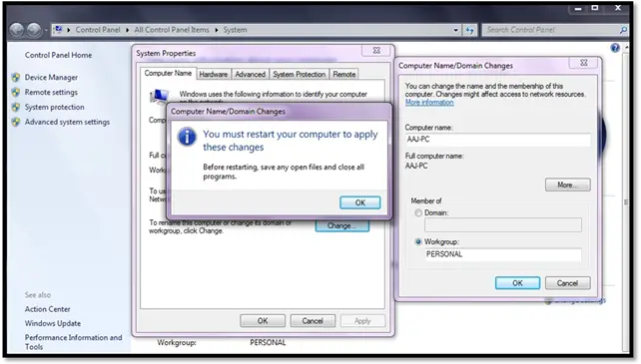
Task: Expand the recent pages dropdown beside navigation arrows
Action: point(46,30)
